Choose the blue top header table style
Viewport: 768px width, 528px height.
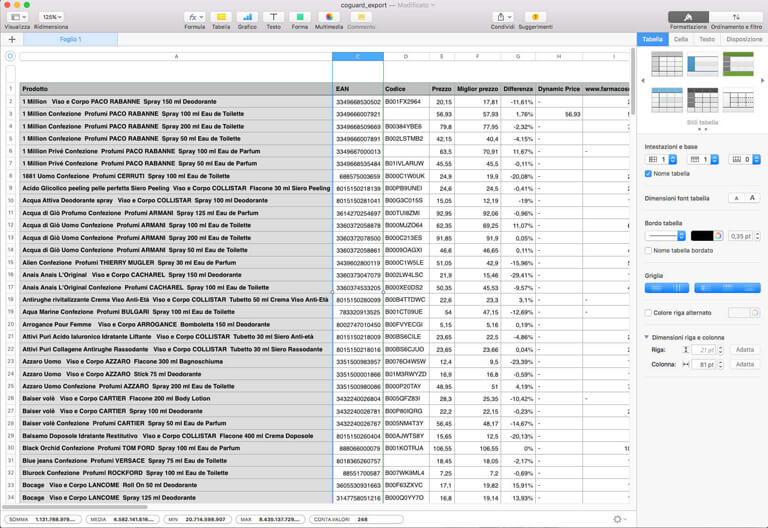pyautogui.click(x=667, y=100)
